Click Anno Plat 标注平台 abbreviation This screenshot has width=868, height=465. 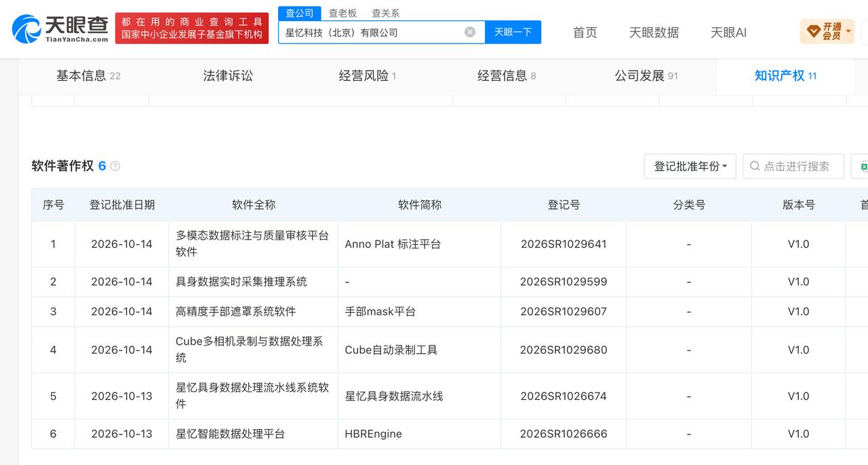point(393,244)
